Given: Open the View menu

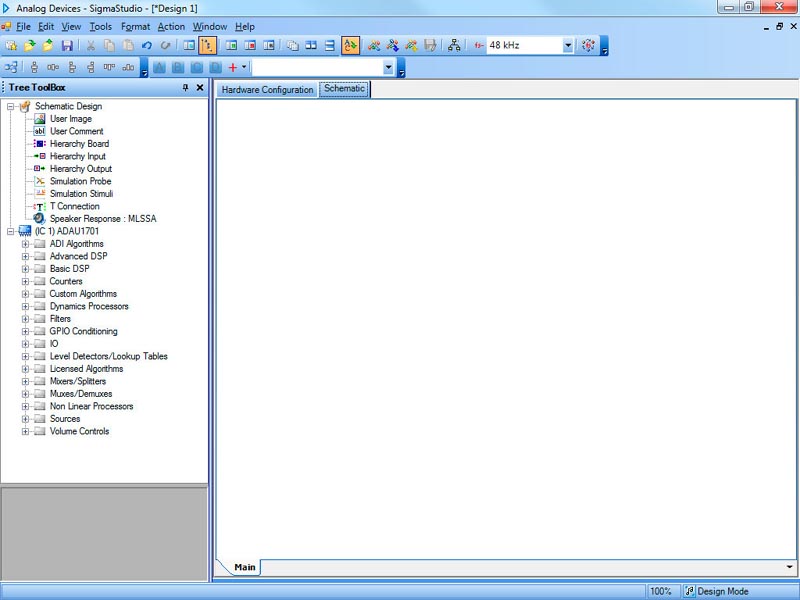Looking at the screenshot, I should coord(71,27).
